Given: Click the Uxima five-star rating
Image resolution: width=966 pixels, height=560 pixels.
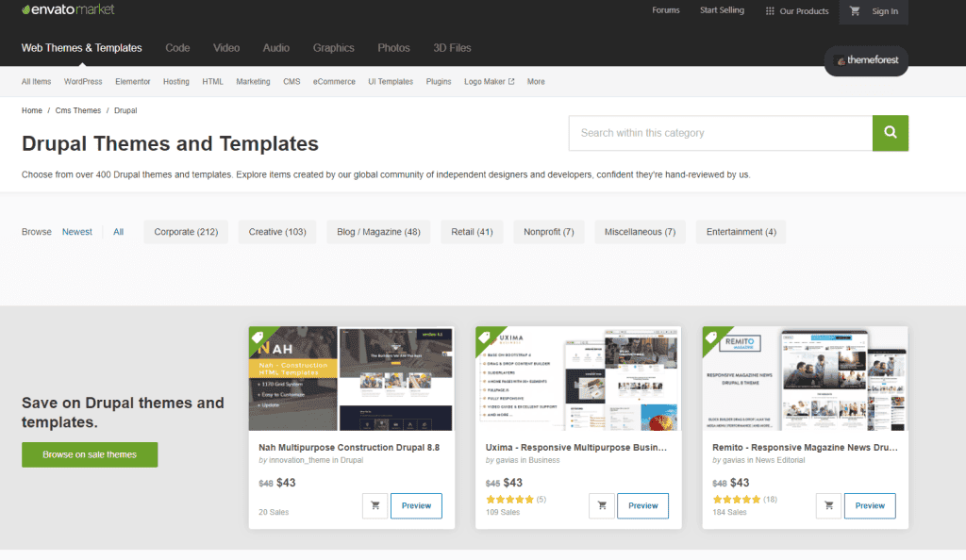Looking at the screenshot, I should [509, 500].
